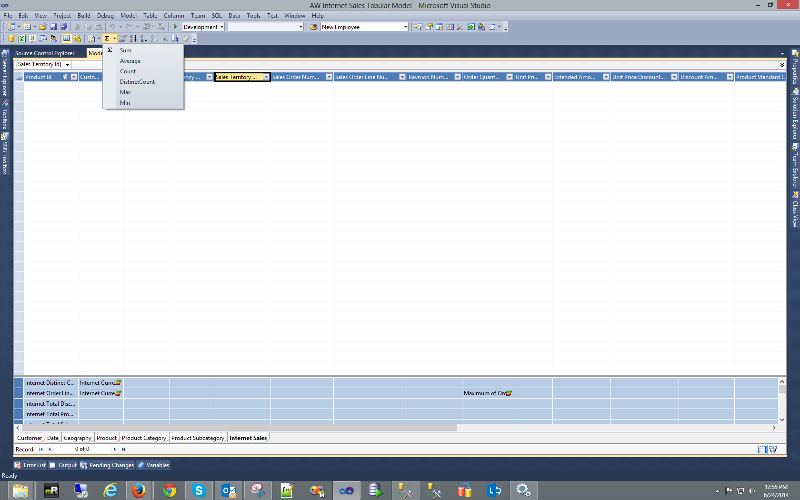Click the grid data view toolbar icon
Viewport: 800px width, 500px height.
click(x=66, y=38)
